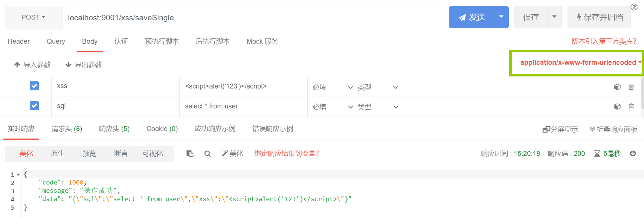Switch to the Query tab
The width and height of the screenshot is (644, 218).
56,41
